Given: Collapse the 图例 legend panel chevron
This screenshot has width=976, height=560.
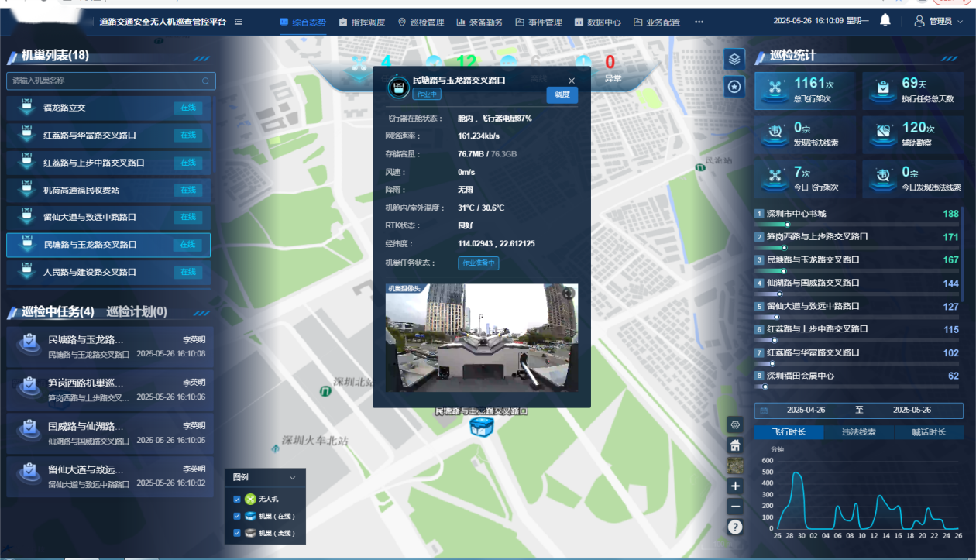Looking at the screenshot, I should pyautogui.click(x=292, y=478).
